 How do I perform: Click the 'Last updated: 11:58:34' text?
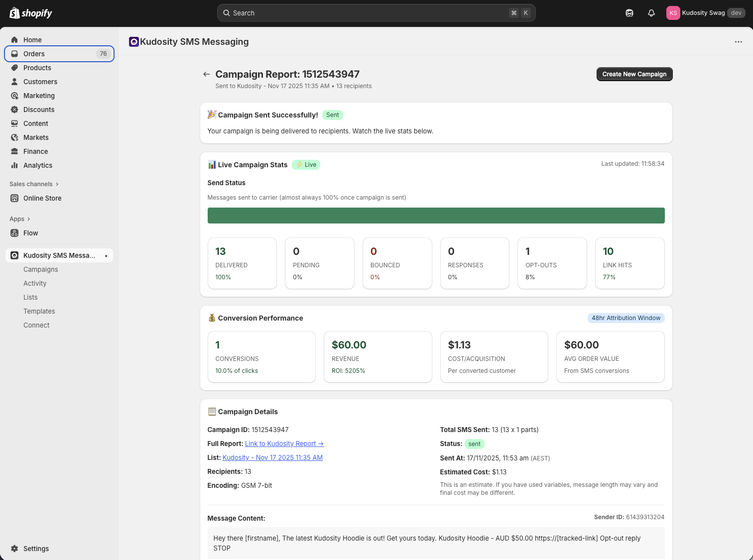point(632,164)
